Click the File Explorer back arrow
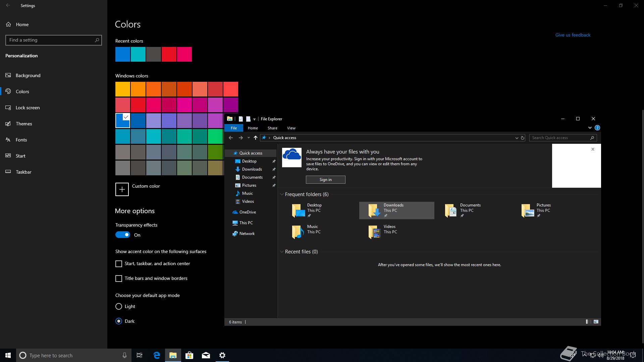This screenshot has height=362, width=644. point(231,138)
